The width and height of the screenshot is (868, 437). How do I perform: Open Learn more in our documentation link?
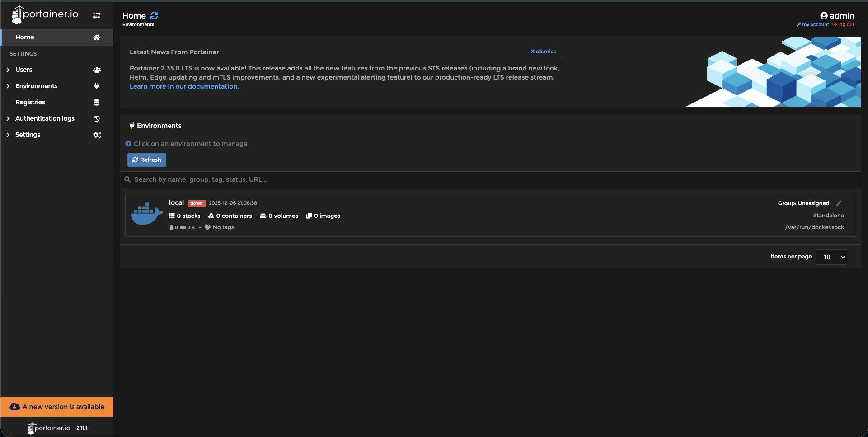pyautogui.click(x=183, y=86)
